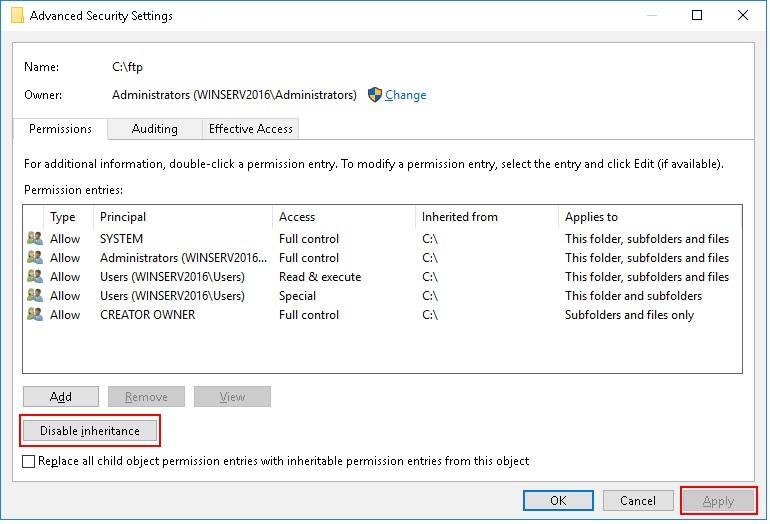The height and width of the screenshot is (524, 770).
Task: Click the Read & execute access cell
Action: click(320, 277)
